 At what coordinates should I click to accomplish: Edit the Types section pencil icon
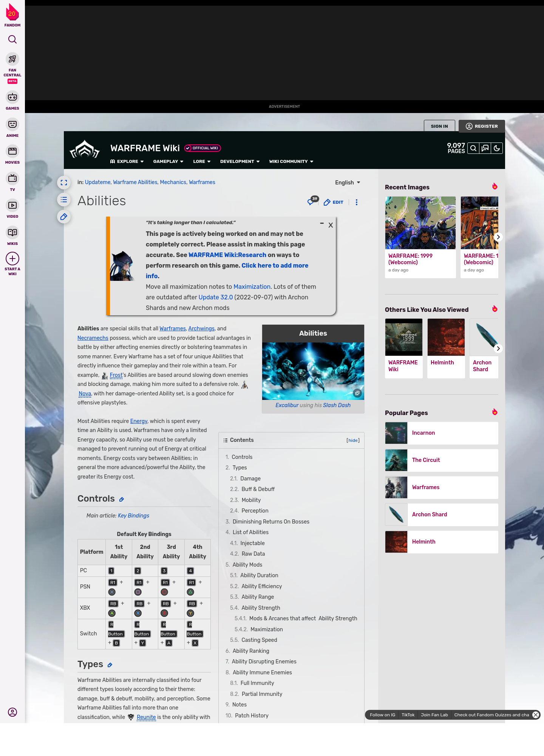[110, 665]
